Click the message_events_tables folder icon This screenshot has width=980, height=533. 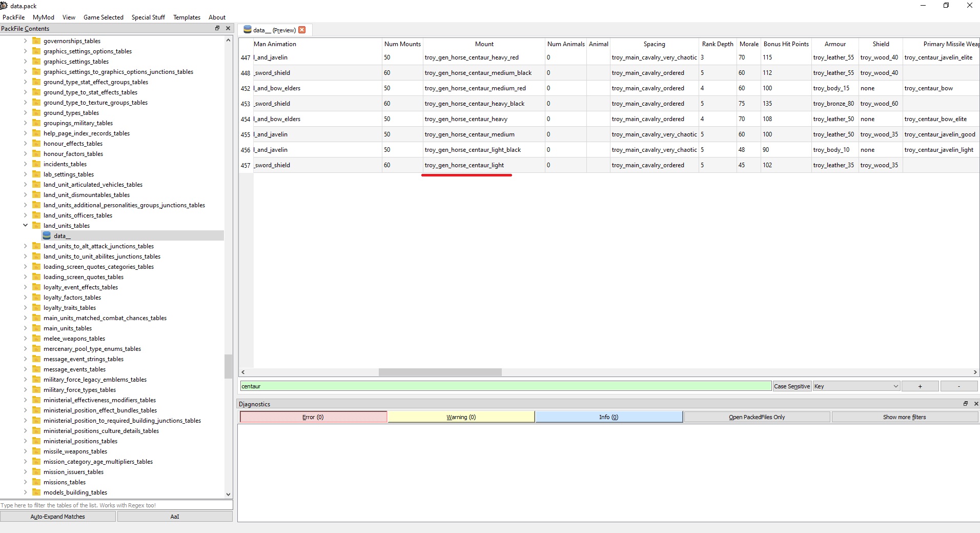click(36, 369)
